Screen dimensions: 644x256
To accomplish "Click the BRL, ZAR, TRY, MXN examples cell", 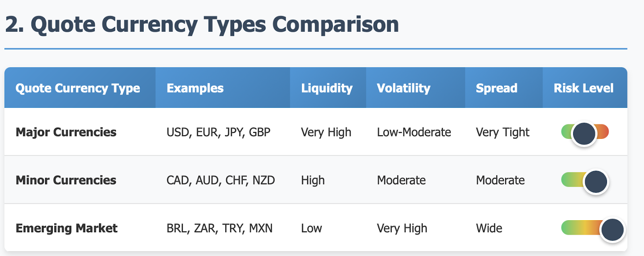I will [x=219, y=228].
